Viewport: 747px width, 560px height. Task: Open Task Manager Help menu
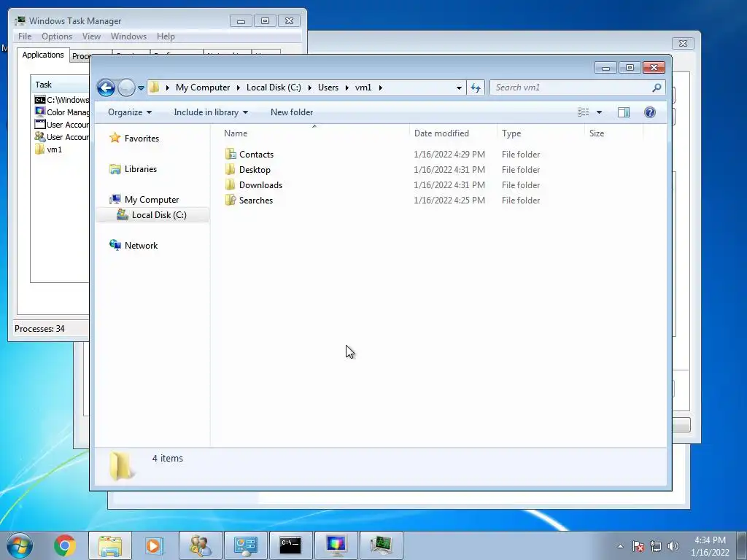tap(166, 36)
